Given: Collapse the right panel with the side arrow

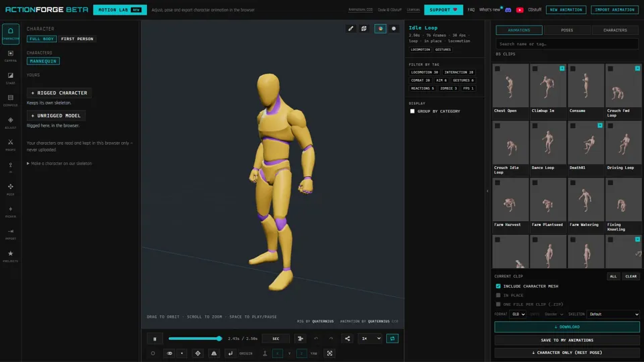Looking at the screenshot, I should coord(488,191).
